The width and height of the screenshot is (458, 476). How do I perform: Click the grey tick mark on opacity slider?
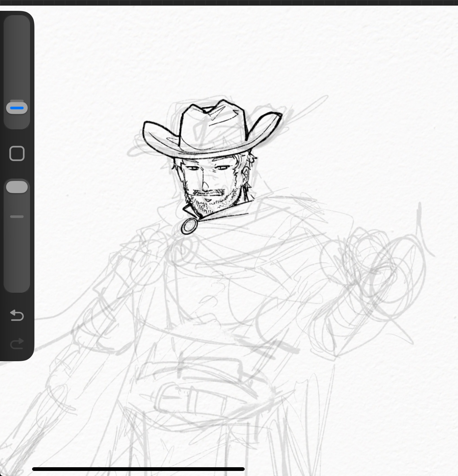pyautogui.click(x=17, y=217)
